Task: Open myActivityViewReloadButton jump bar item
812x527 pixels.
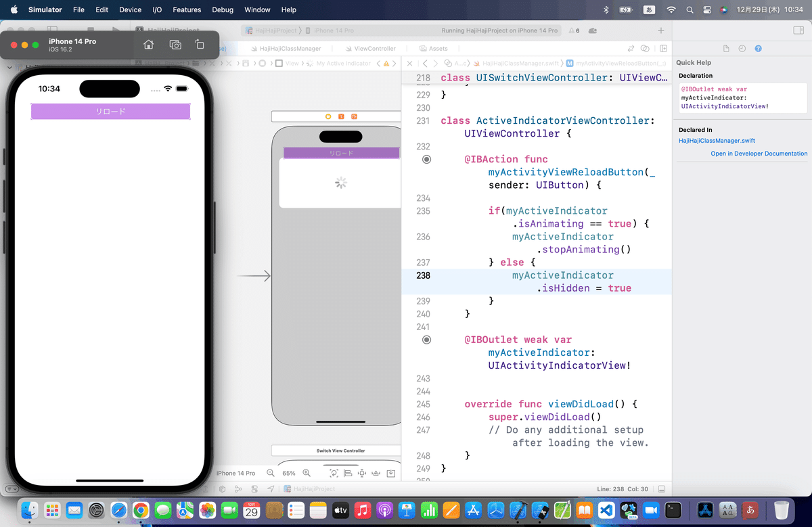Action: click(615, 63)
